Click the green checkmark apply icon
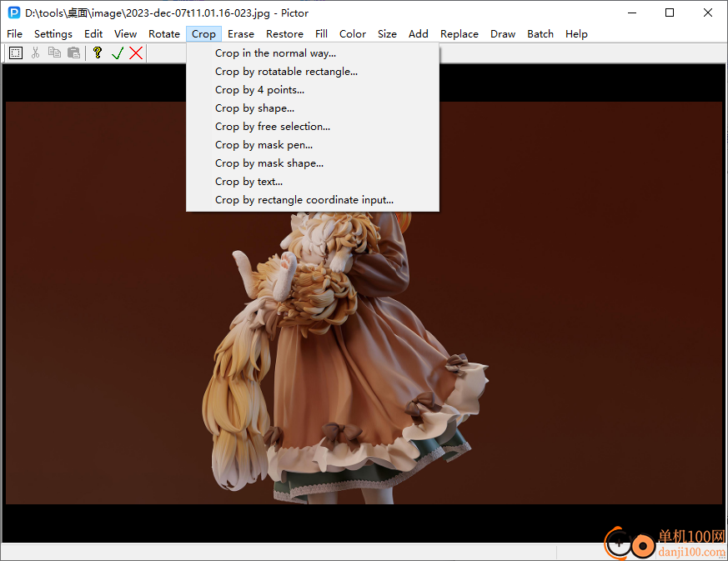 point(118,53)
